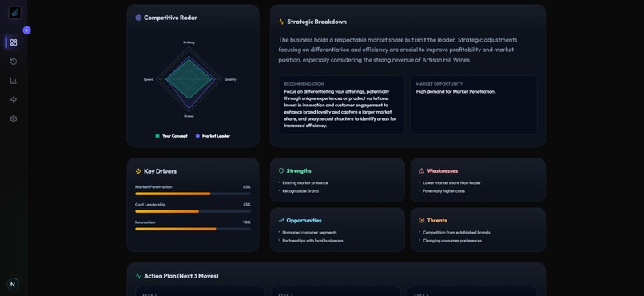Toggle the Your Concept legend entry
Image resolution: width=644 pixels, height=296 pixels.
click(171, 136)
